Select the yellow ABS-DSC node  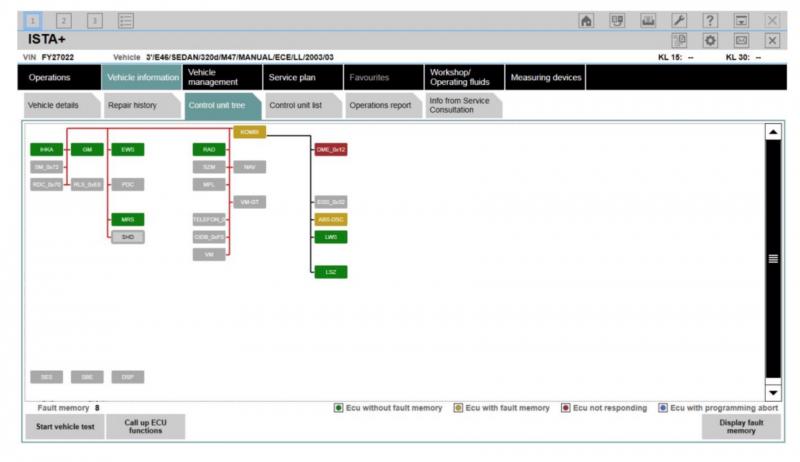click(331, 220)
